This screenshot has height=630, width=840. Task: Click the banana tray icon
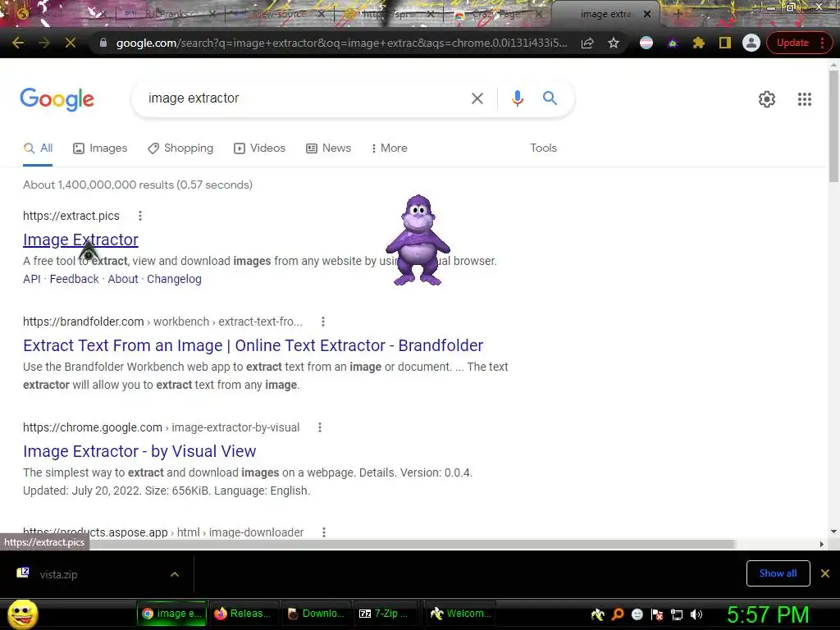(598, 614)
